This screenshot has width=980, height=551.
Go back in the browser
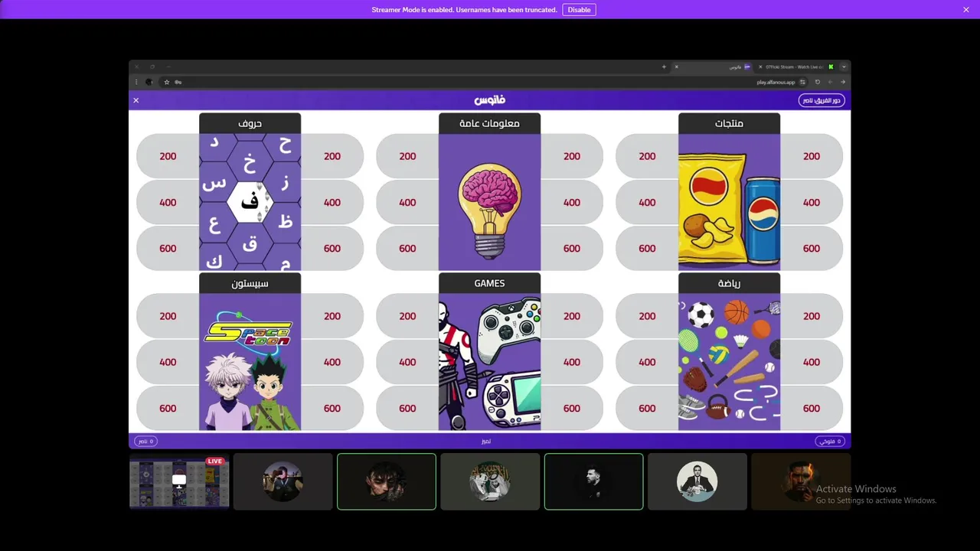point(843,82)
